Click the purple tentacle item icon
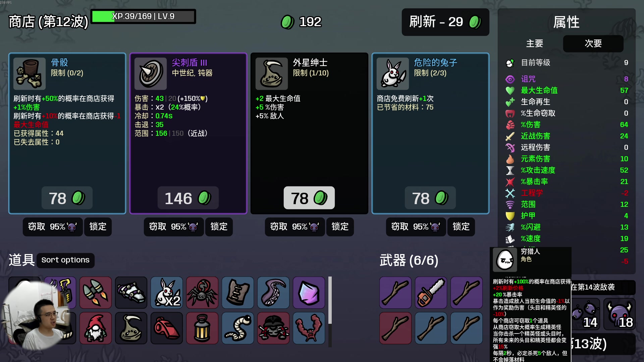644x362 pixels. 273,293
